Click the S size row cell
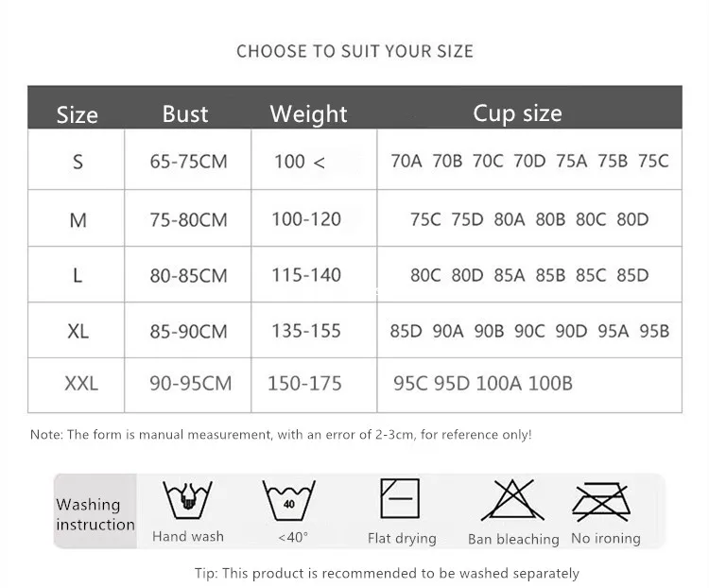Viewport: 709px width, 588px height. pyautogui.click(x=78, y=162)
